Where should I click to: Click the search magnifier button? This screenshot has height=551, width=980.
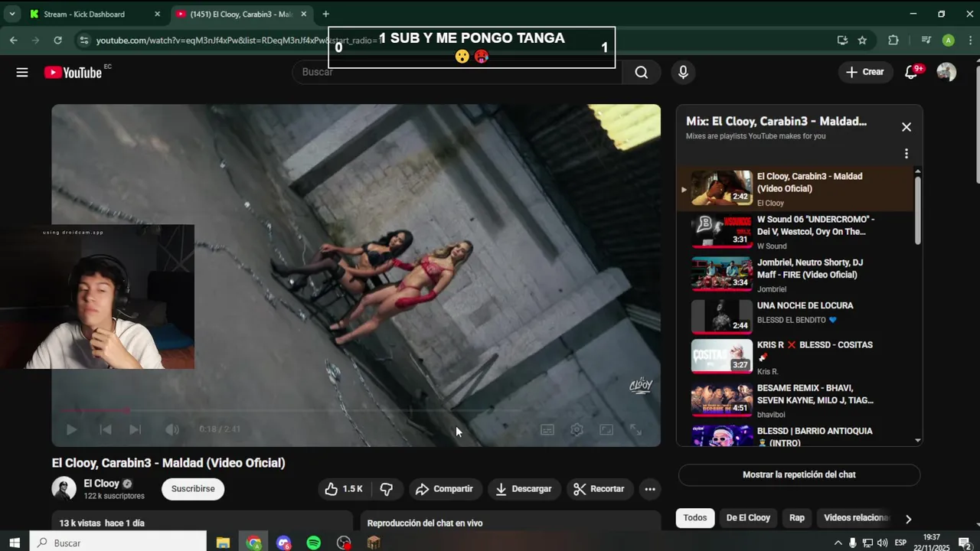coord(641,72)
